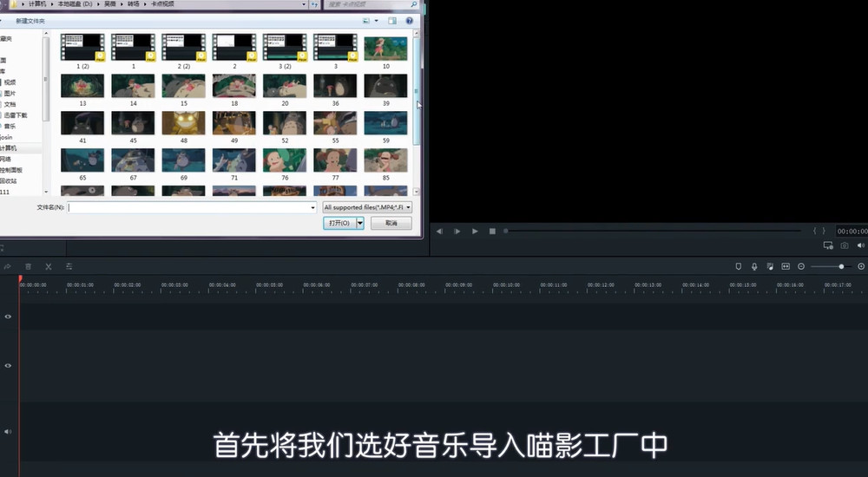
Task: Expand the breadcrumb arrow after 转场
Action: click(x=145, y=3)
